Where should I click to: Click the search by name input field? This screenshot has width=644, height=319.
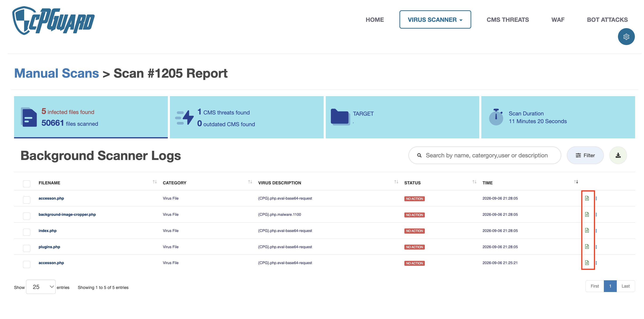tap(484, 155)
